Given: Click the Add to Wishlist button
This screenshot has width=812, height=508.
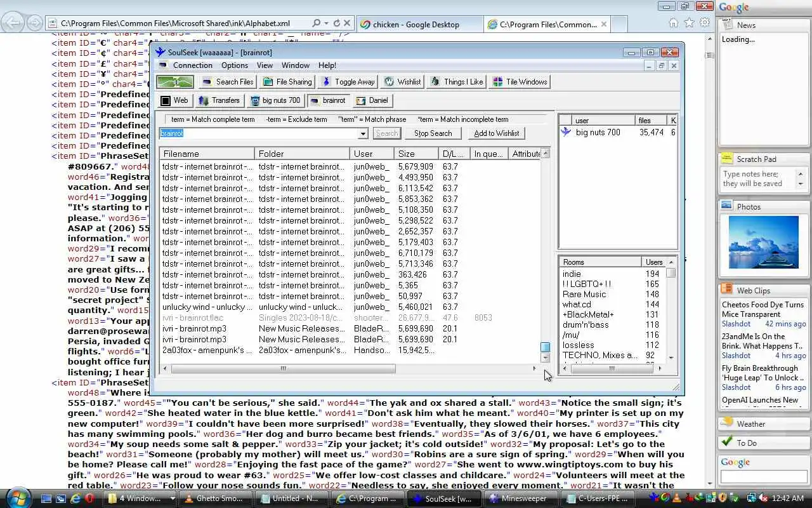Looking at the screenshot, I should (x=497, y=133).
